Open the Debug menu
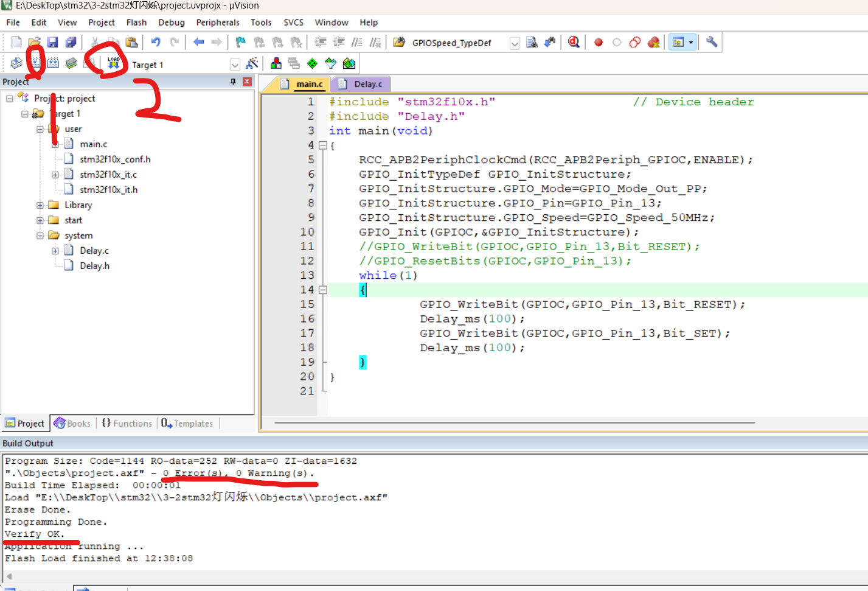Viewport: 868px width, 591px height. point(172,23)
